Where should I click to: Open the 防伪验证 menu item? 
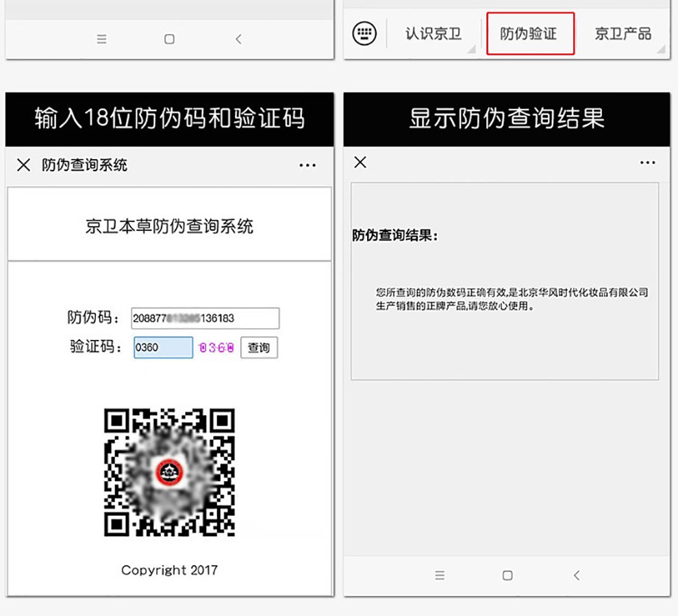click(530, 34)
